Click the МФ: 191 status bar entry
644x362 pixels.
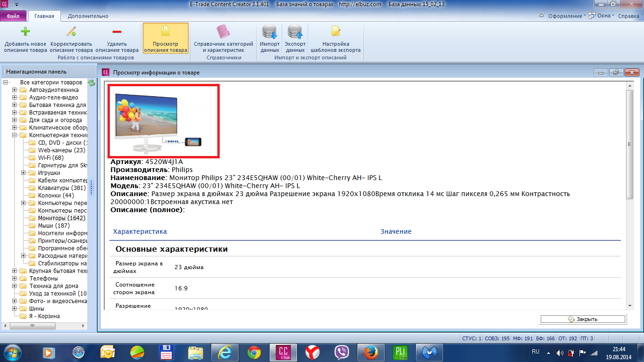(522, 338)
